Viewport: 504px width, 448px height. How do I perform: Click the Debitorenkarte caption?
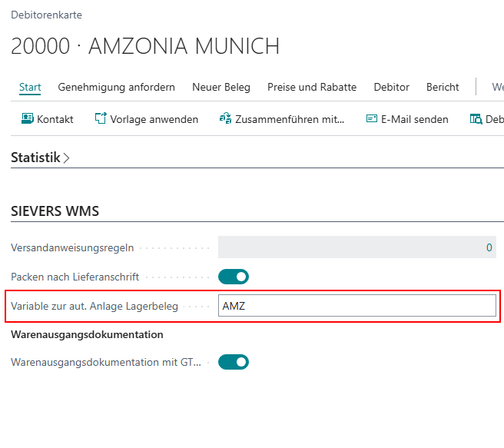[x=46, y=15]
